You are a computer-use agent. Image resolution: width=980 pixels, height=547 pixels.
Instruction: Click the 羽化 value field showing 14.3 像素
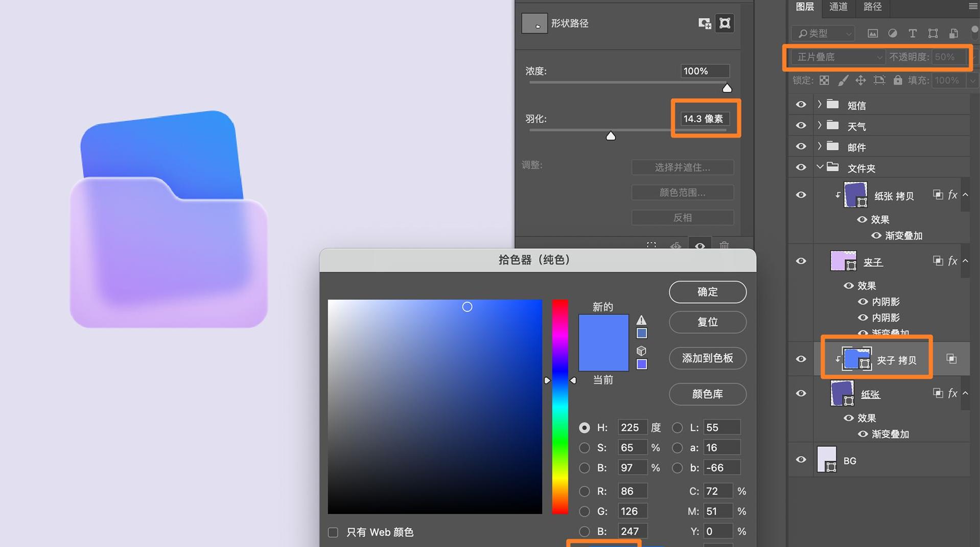pos(704,118)
